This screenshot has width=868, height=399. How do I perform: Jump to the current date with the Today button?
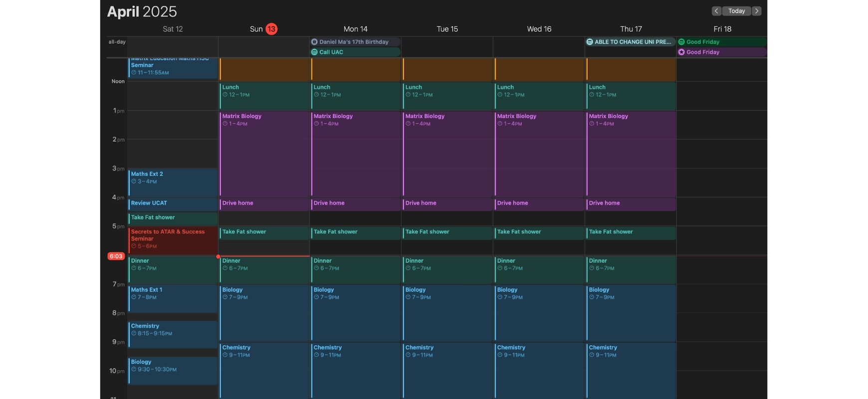[736, 11]
